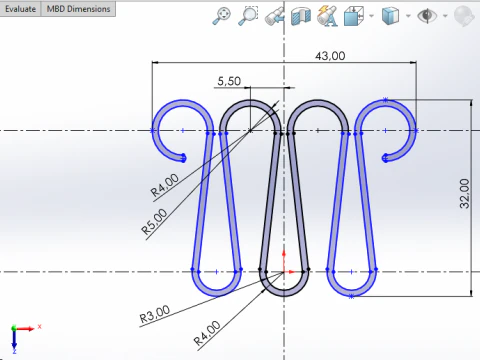Toggle Section View icon
This screenshot has height=360, width=480.
pos(301,16)
